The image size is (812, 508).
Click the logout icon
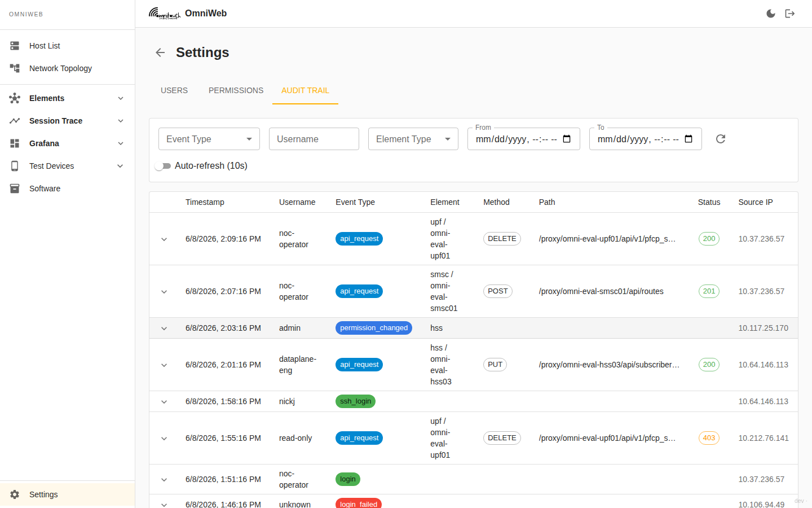point(790,14)
